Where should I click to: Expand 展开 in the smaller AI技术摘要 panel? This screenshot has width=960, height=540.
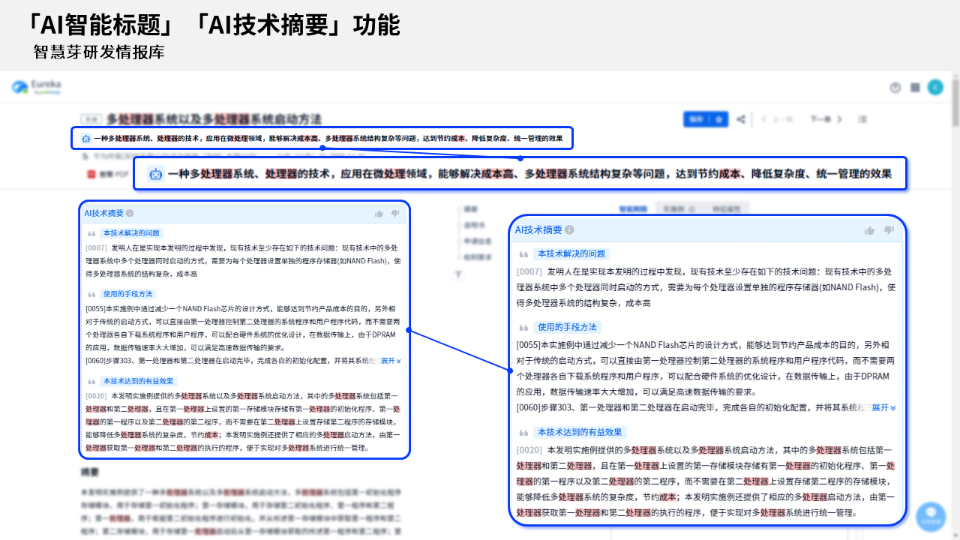tap(391, 361)
